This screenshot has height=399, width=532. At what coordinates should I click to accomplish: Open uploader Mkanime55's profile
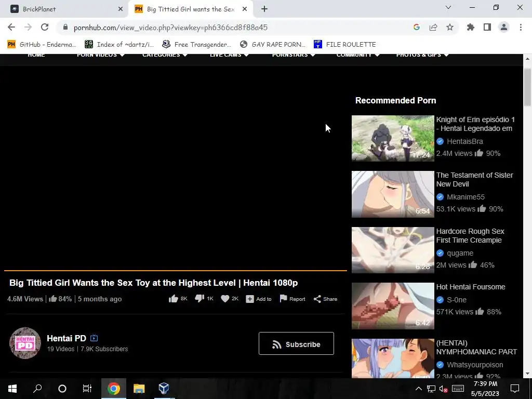point(465,197)
